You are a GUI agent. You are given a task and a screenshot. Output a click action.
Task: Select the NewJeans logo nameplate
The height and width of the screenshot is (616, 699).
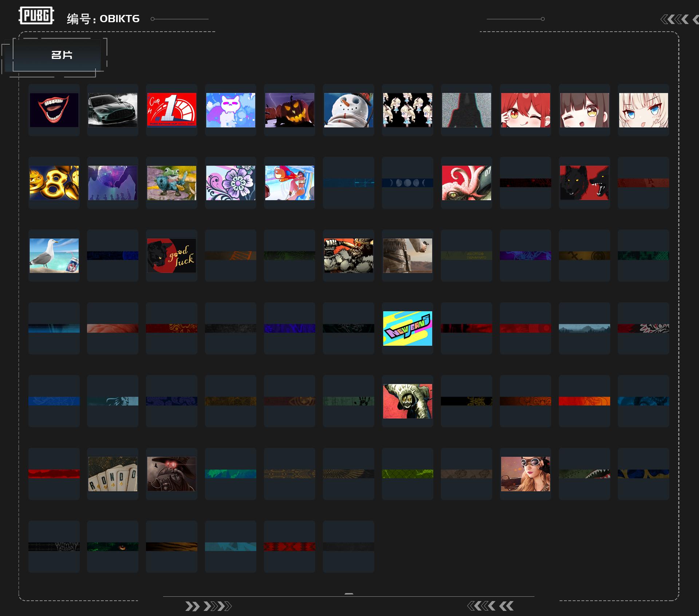[408, 328]
